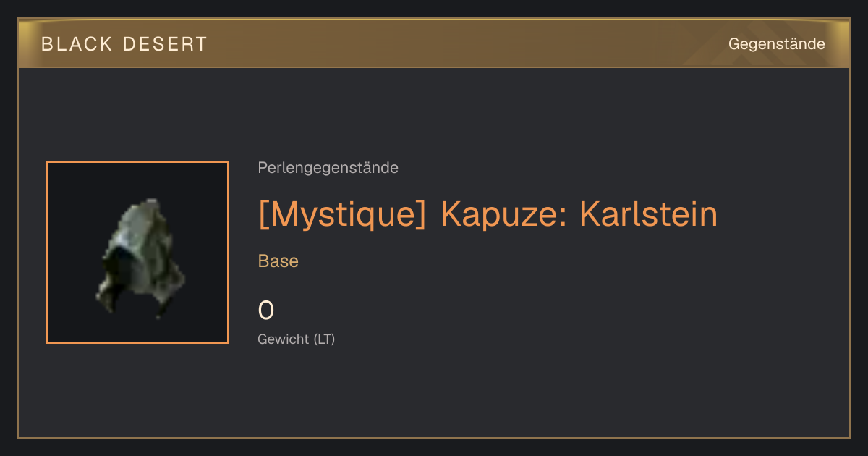Click the (LT) unit text
The width and height of the screenshot is (868, 456).
coord(324,339)
